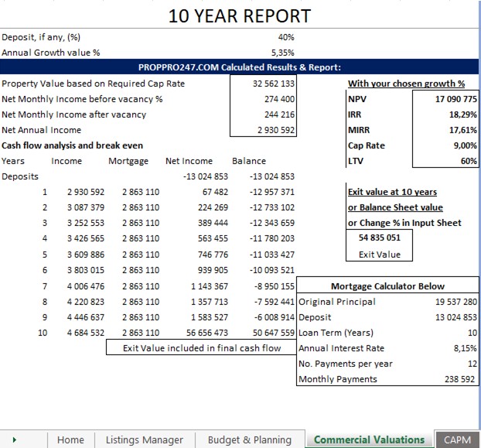Select property value cell 32 562 133
The width and height of the screenshot is (481, 448).
tap(274, 84)
